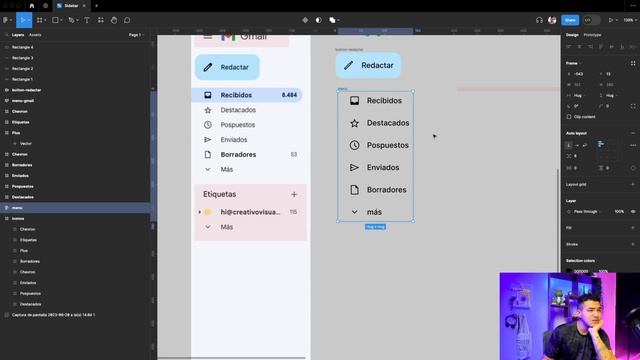Click the layers panel search icon
The height and width of the screenshot is (360, 640).
tap(6, 35)
